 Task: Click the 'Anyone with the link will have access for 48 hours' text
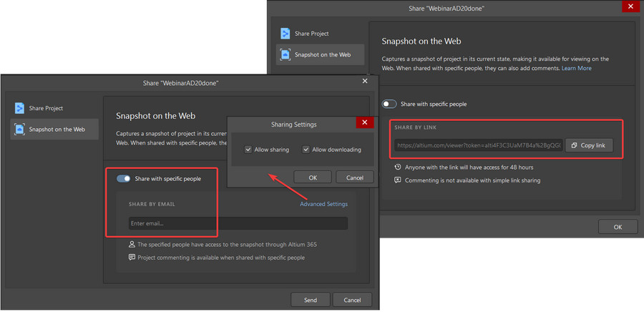pos(469,167)
